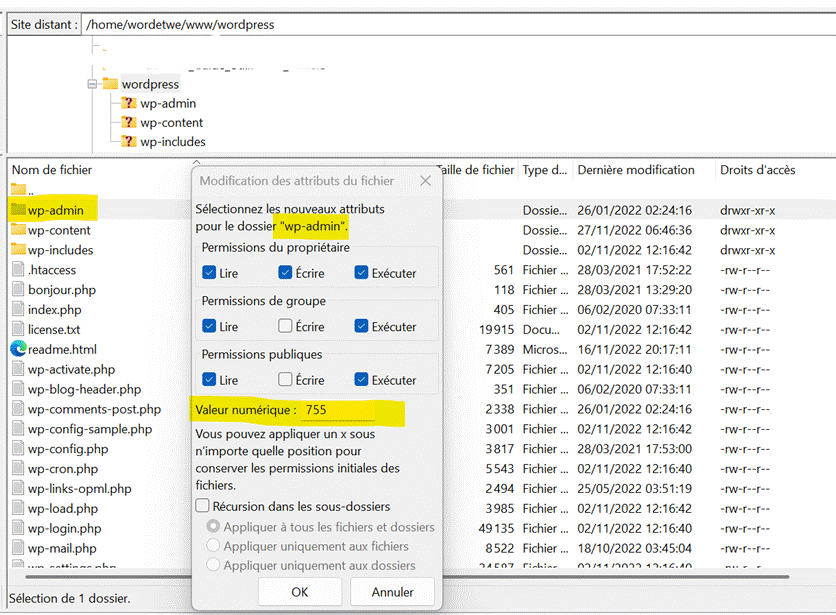Click the wp-activate.php file icon
Viewport: 836px width, 615px height.
[x=18, y=369]
